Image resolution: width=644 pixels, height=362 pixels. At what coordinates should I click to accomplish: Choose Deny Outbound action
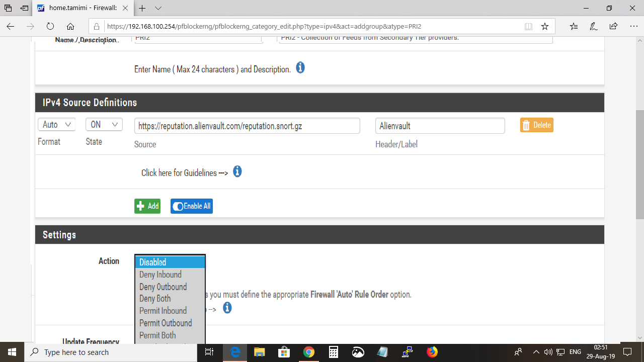point(170,287)
